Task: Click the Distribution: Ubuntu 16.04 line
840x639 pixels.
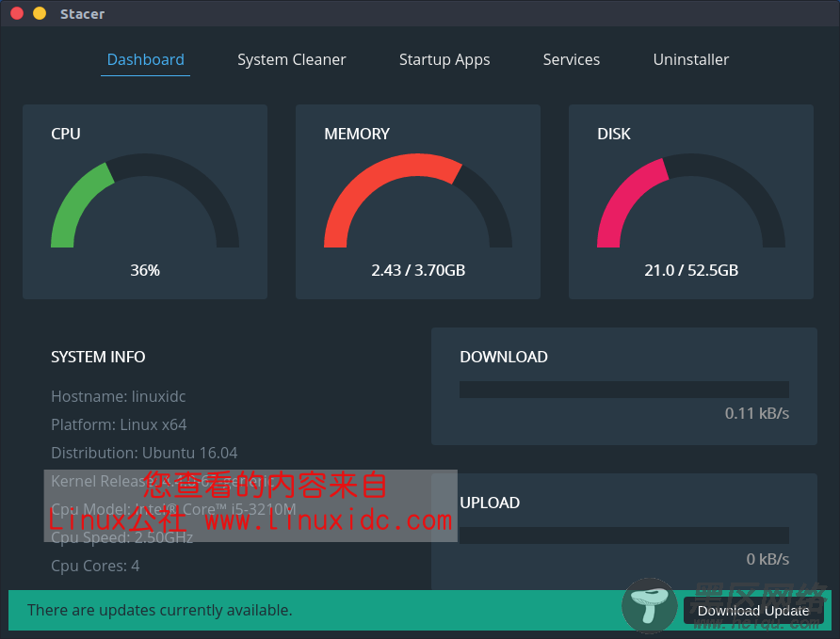Action: [x=144, y=454]
